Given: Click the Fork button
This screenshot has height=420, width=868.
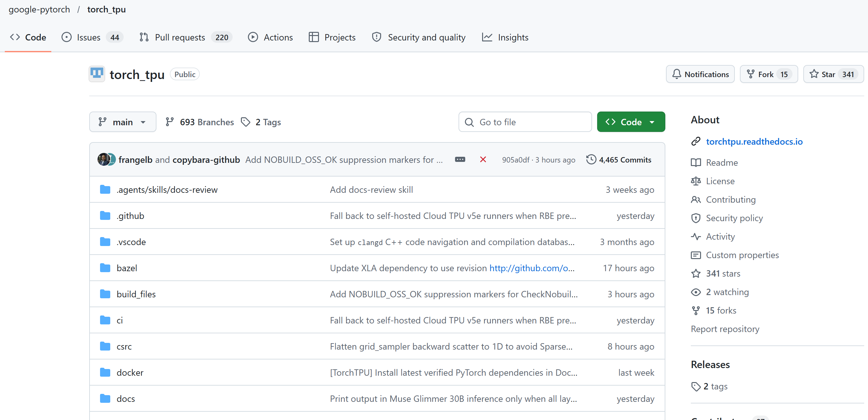Looking at the screenshot, I should (769, 74).
